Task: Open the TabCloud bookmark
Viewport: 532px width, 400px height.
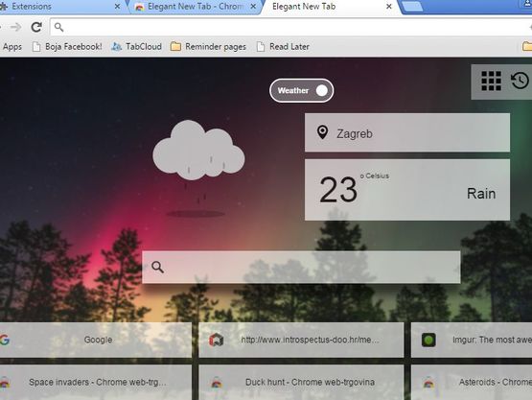Action: tap(136, 47)
